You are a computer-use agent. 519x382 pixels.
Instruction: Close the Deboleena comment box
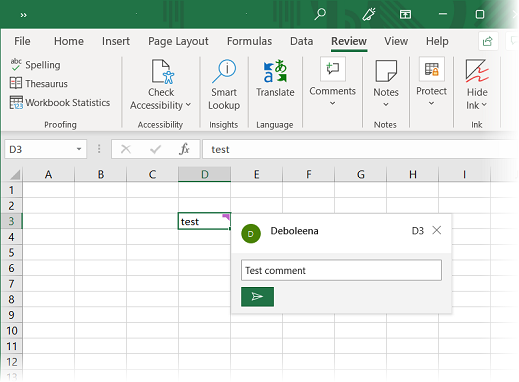[x=437, y=230]
